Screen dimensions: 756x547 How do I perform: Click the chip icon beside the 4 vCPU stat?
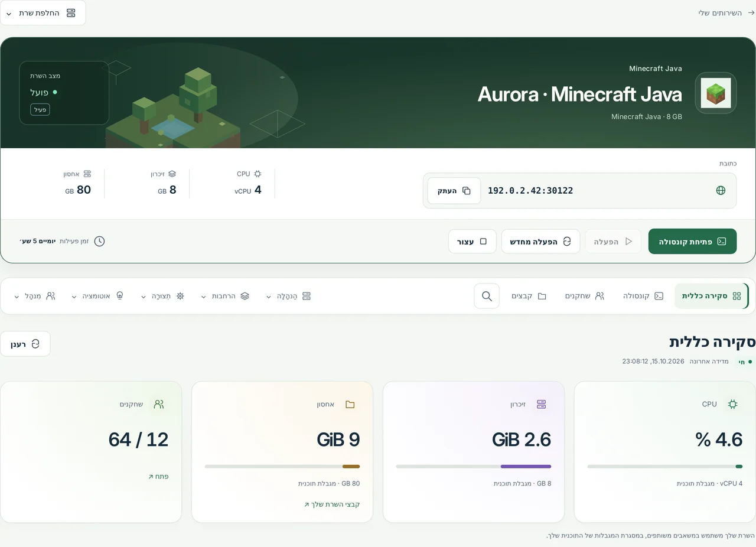click(258, 174)
